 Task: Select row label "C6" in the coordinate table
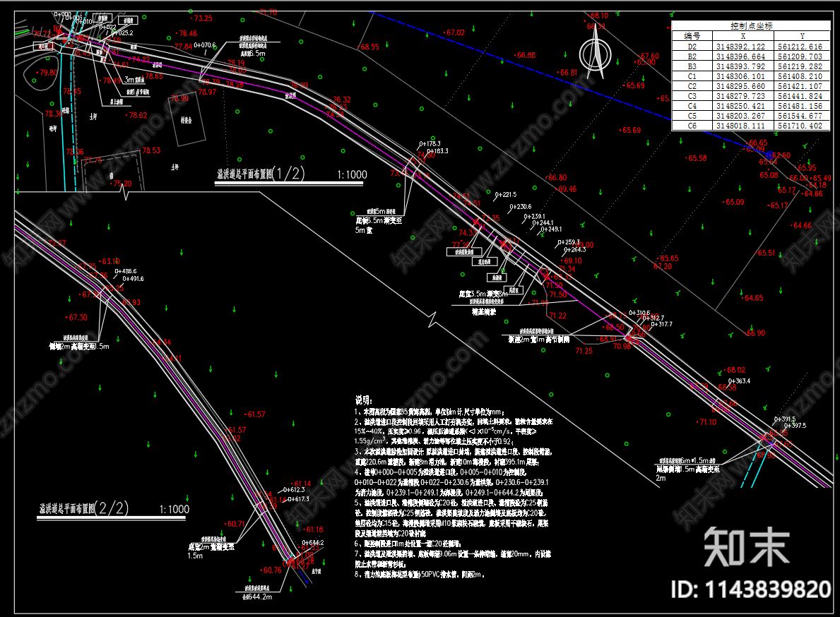tap(692, 126)
